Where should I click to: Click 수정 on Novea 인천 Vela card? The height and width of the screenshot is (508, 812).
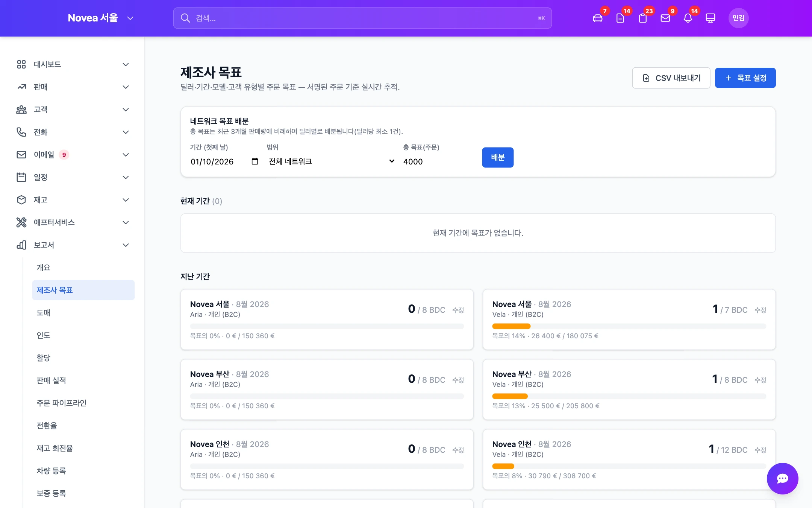760,450
